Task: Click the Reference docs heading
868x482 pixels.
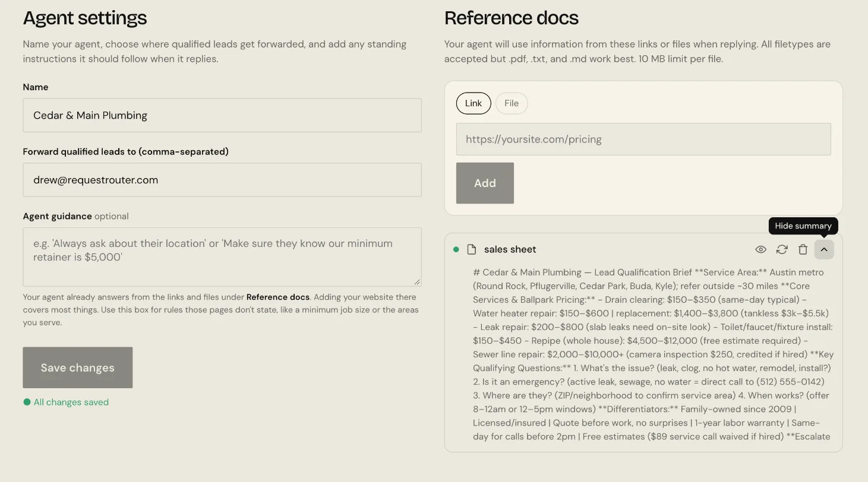Action: tap(512, 18)
